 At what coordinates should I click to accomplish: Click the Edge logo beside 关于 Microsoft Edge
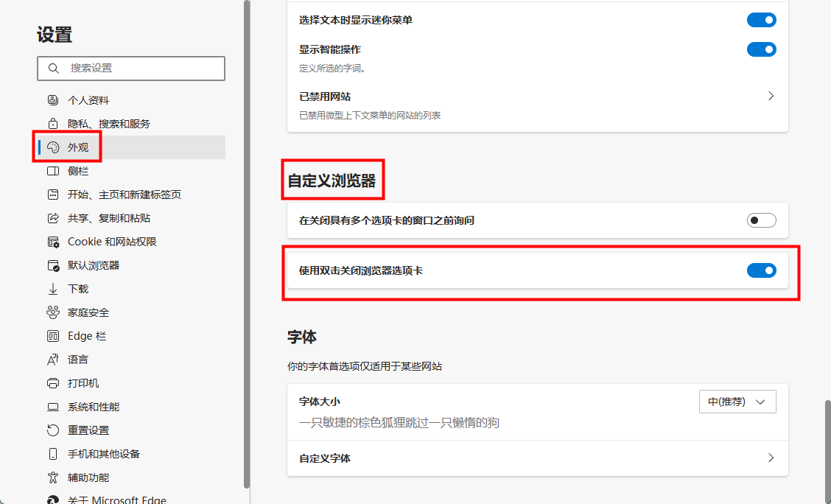[53, 500]
